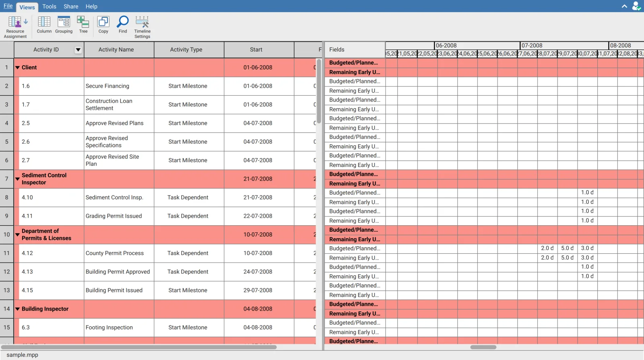Collapse the Sediment Control Inspector group
The width and height of the screenshot is (644, 360).
pyautogui.click(x=17, y=179)
